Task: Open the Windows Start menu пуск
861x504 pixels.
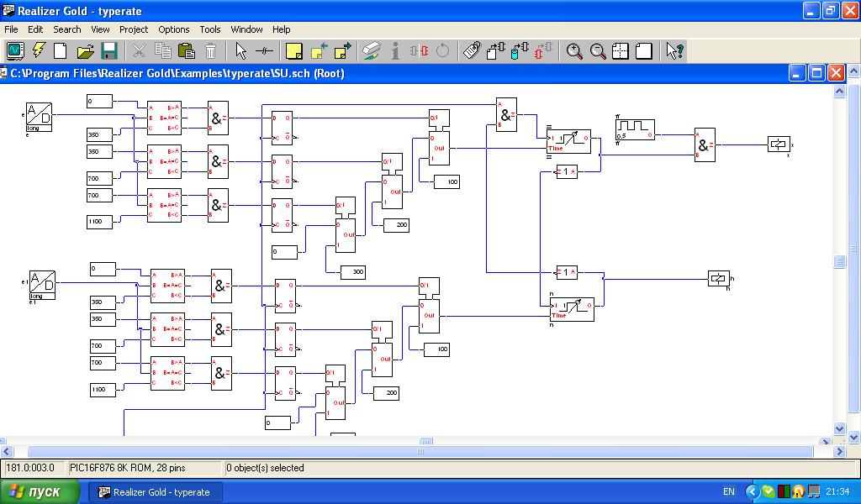Action: pos(40,492)
